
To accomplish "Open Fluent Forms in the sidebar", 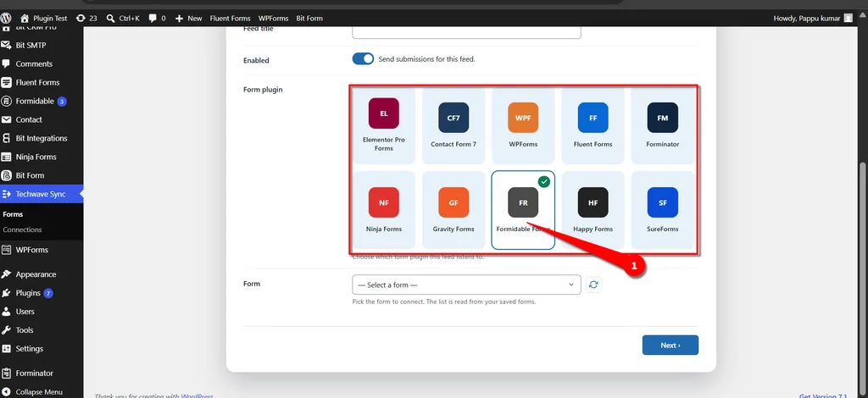I will 42,82.
